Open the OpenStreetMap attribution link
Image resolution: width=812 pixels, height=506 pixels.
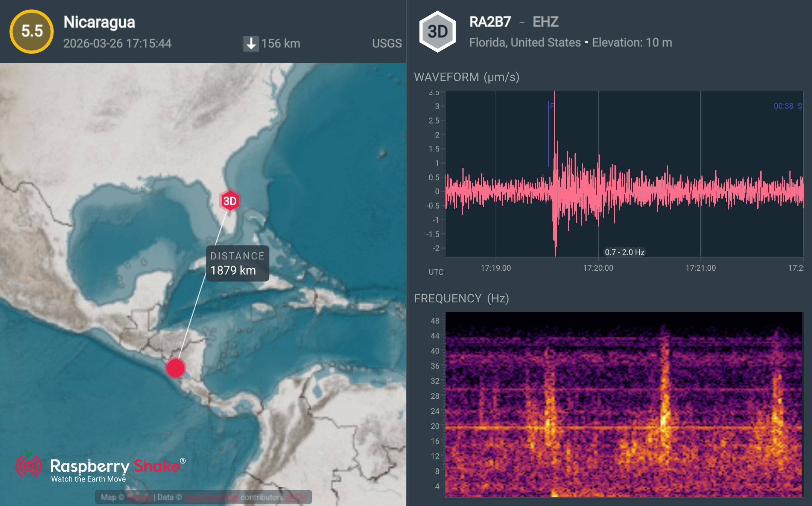tap(211, 497)
